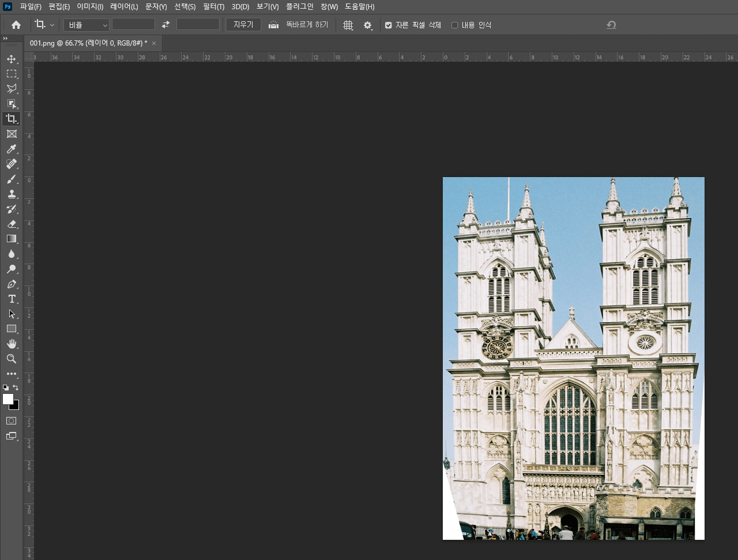The image size is (738, 560).
Task: Click the crop width input field
Action: click(x=133, y=25)
